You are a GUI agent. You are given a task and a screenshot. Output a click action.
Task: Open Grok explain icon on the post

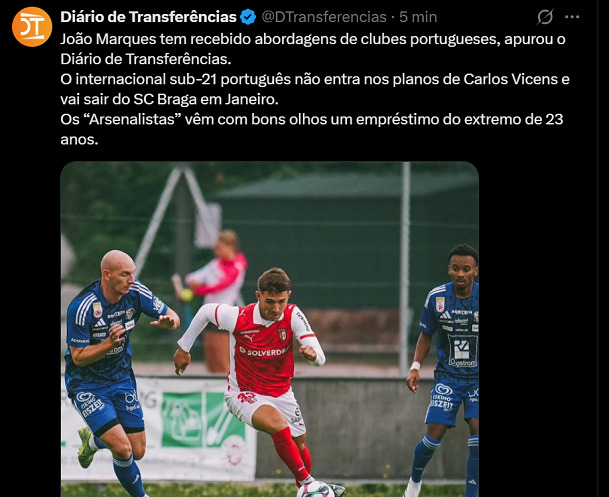[545, 17]
